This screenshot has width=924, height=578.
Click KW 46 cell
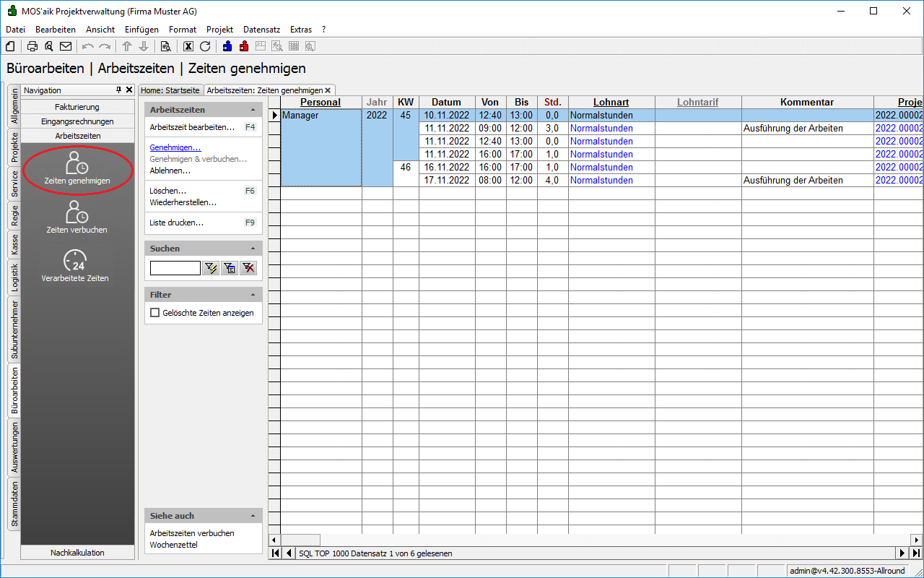406,167
